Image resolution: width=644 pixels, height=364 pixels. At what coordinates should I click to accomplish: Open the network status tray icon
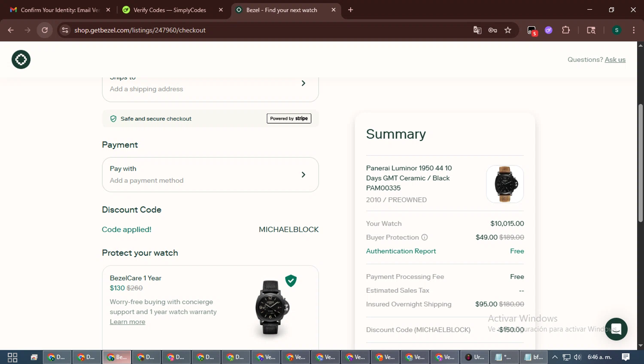pyautogui.click(x=566, y=357)
